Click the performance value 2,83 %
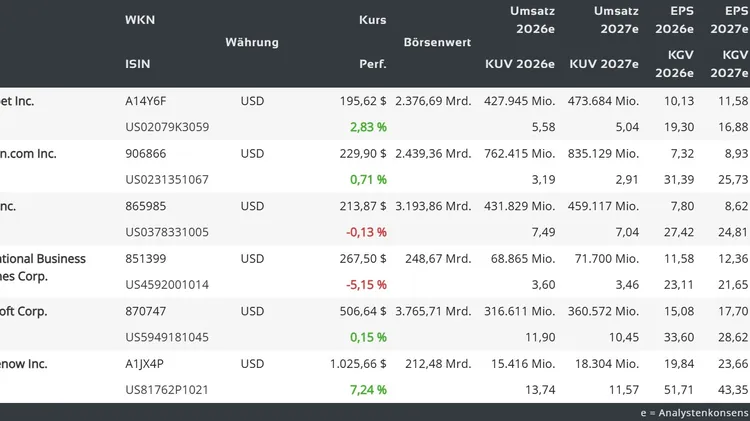 368,127
